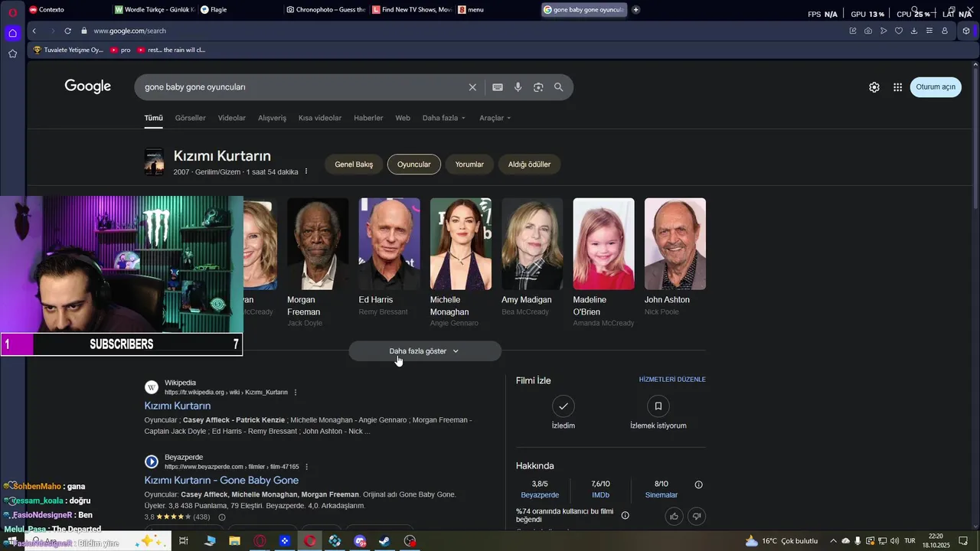This screenshot has height=551, width=980.
Task: Open the IMDb rating link
Action: coord(601,495)
